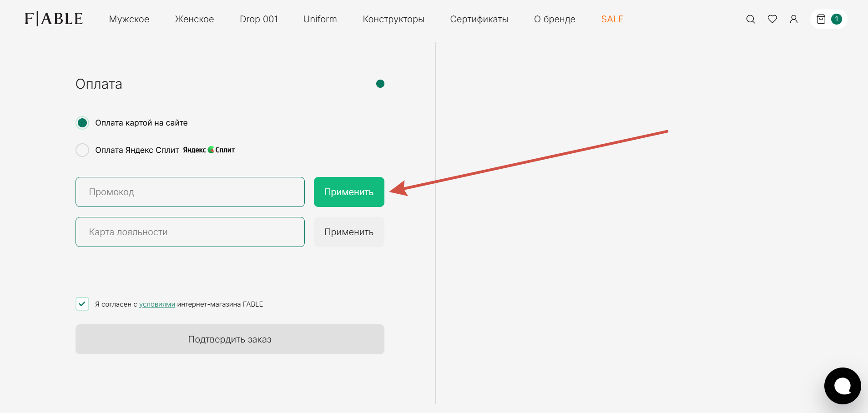Screen dimensions: 868x413
Task: Click the FABLE logo
Action: tap(54, 19)
